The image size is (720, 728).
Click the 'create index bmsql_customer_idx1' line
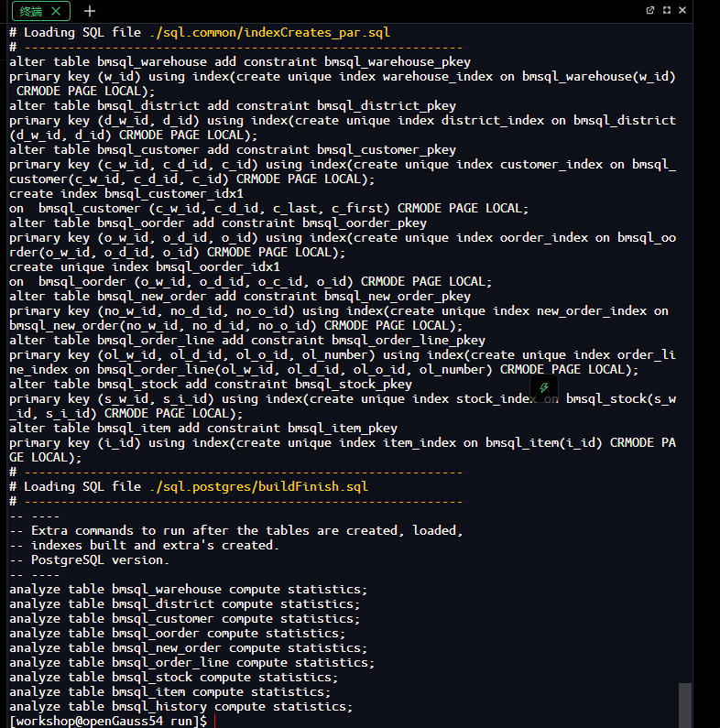126,193
